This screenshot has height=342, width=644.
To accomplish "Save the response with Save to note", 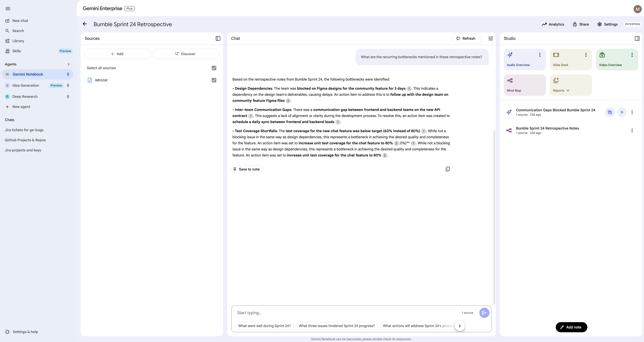I will tap(247, 169).
